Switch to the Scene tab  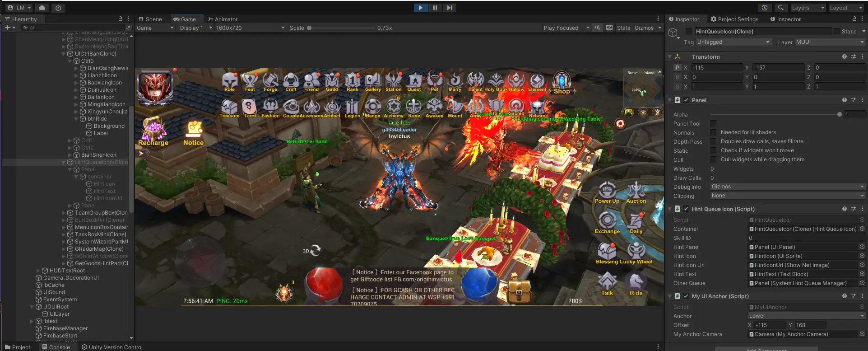click(150, 19)
